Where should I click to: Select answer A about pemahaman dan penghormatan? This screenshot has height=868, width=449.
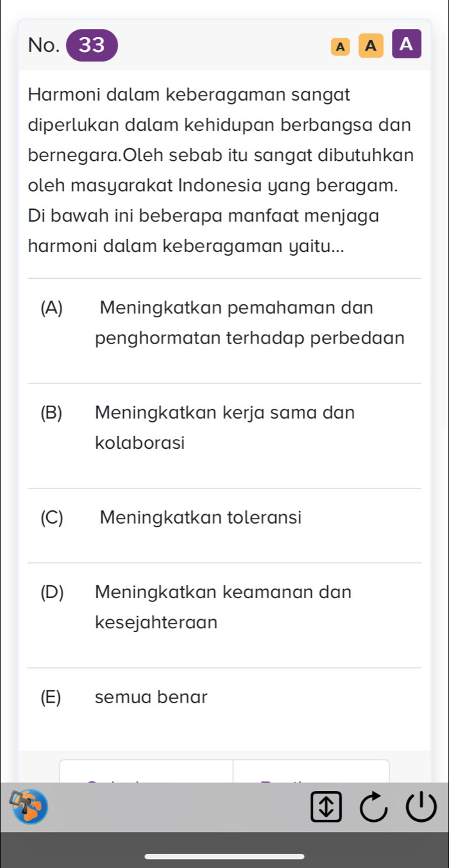pyautogui.click(x=224, y=323)
